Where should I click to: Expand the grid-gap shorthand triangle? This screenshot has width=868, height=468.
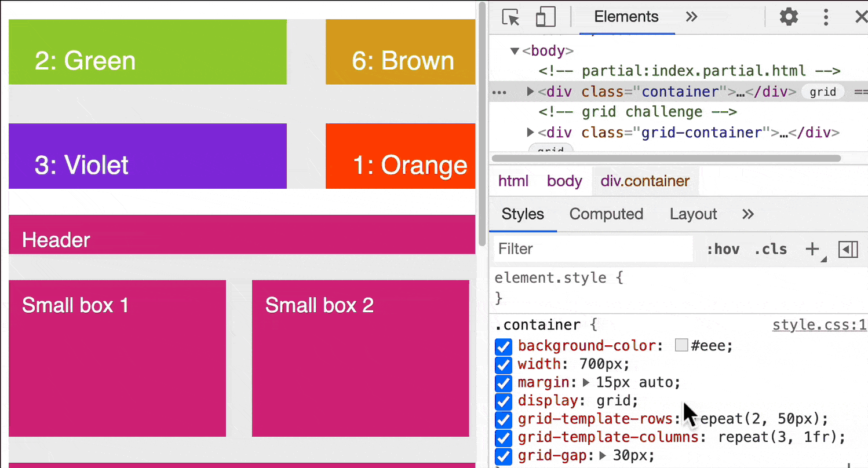[x=604, y=455]
